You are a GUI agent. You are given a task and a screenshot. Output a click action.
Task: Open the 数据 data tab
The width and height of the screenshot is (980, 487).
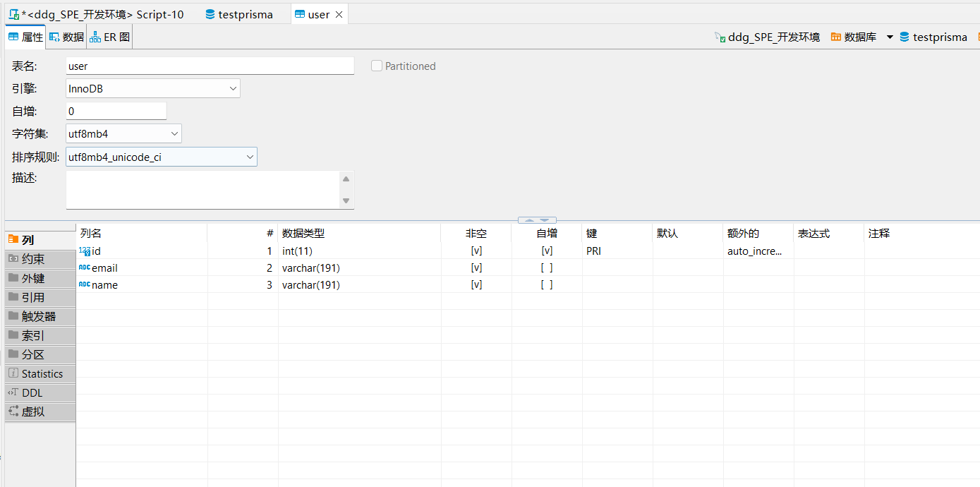click(66, 37)
